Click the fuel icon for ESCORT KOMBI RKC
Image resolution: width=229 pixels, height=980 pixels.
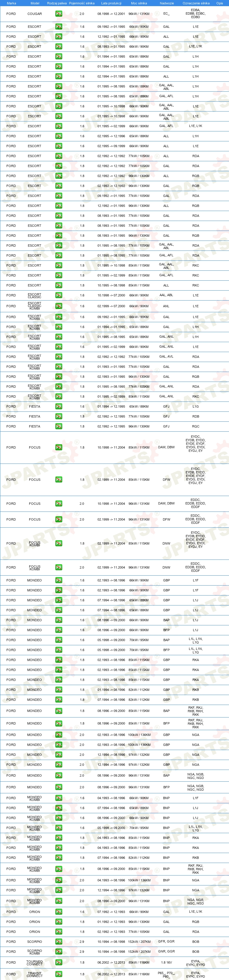(59, 397)
